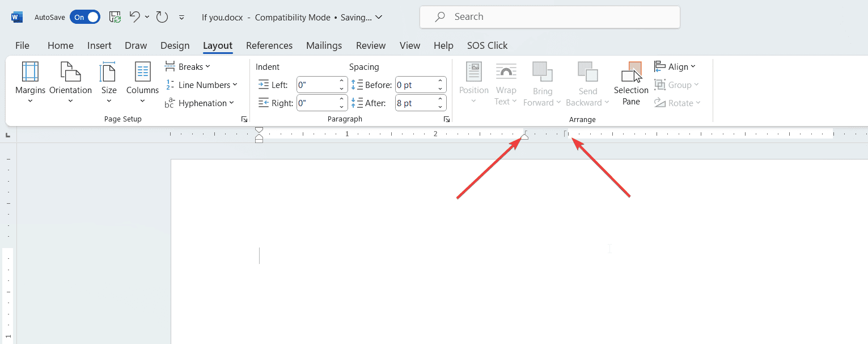Open the SOS Click tab

488,45
